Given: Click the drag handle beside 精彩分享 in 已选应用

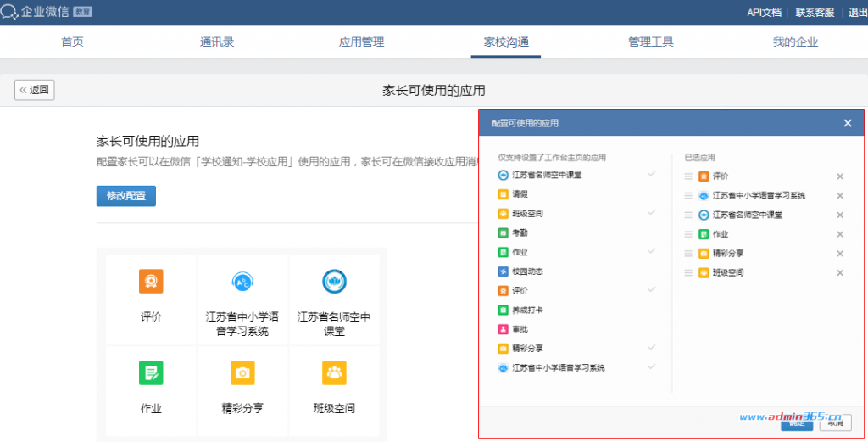Looking at the screenshot, I should point(688,254).
